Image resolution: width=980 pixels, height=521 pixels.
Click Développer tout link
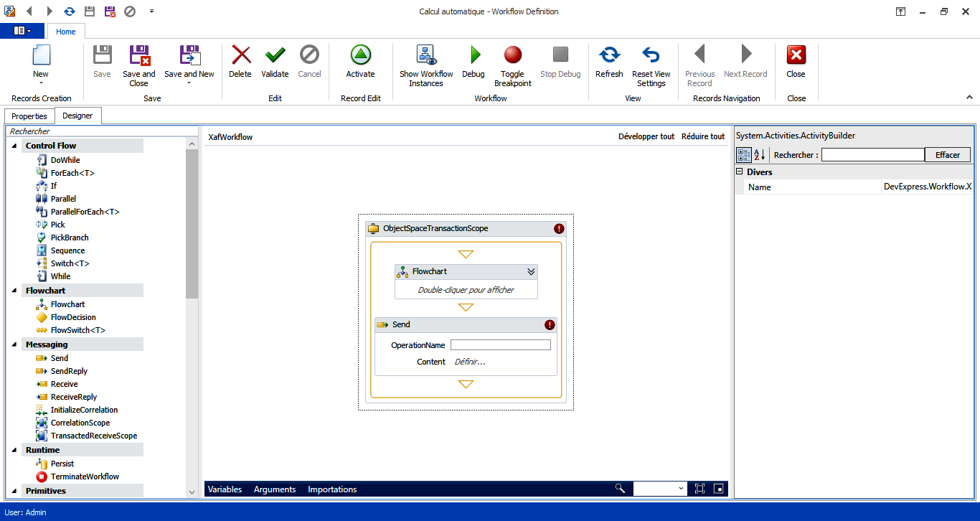click(646, 136)
